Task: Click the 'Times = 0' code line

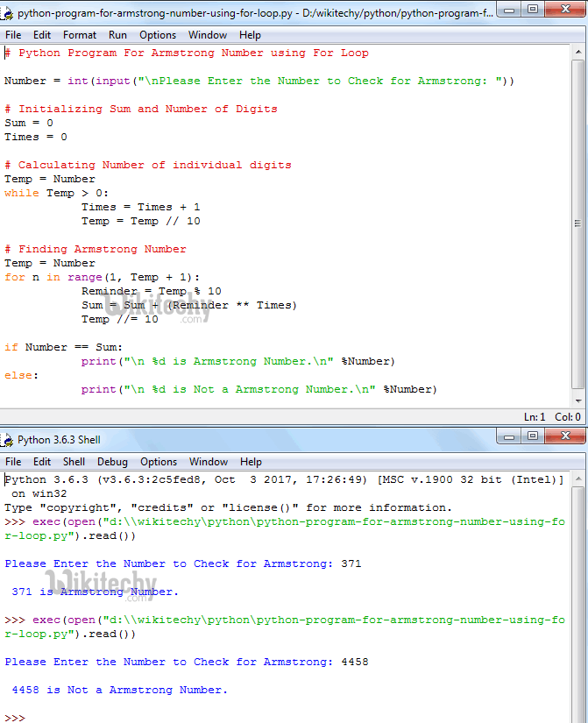Action: pos(36,137)
